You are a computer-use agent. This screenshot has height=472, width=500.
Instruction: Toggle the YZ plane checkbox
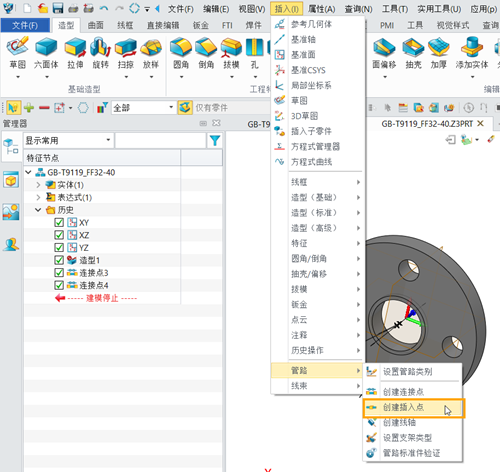[x=59, y=248]
